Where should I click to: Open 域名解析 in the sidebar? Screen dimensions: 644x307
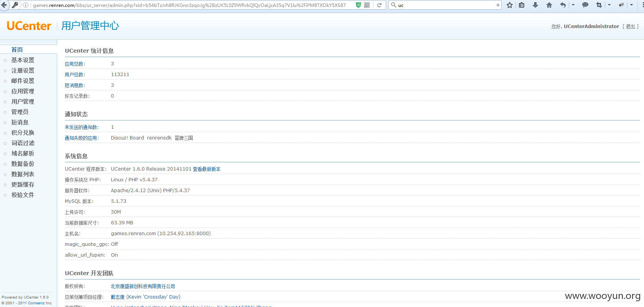click(x=23, y=153)
